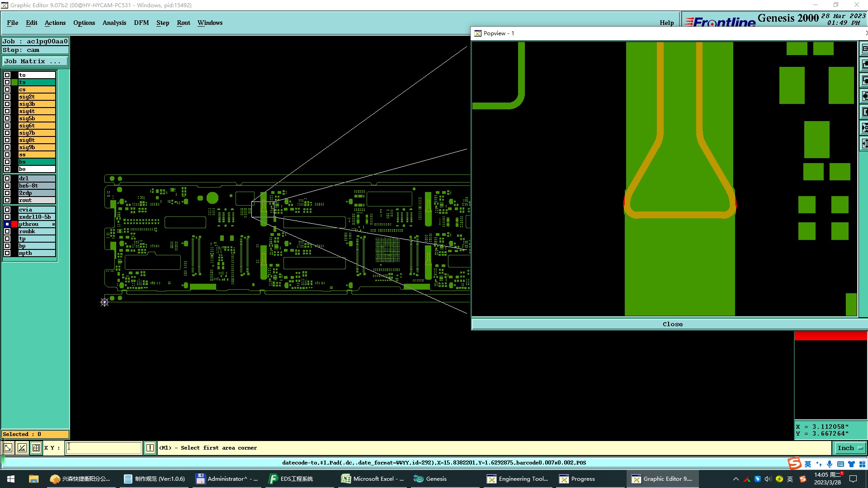Open the Analysis menu
Viewport: 868px width, 488px height.
pos(114,23)
